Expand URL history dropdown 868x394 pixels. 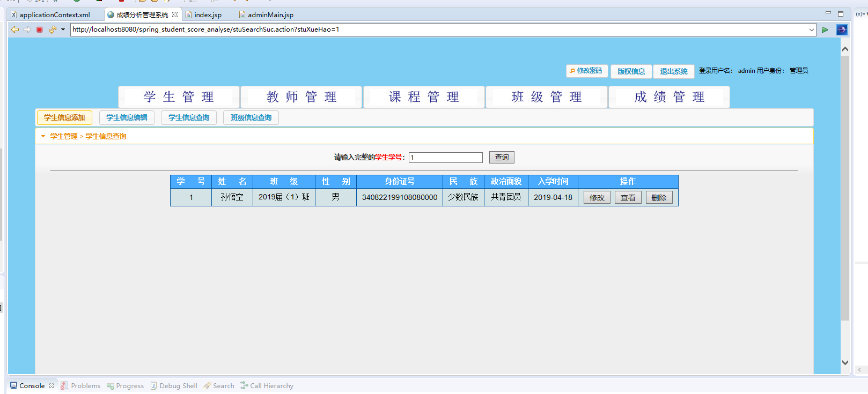812,30
